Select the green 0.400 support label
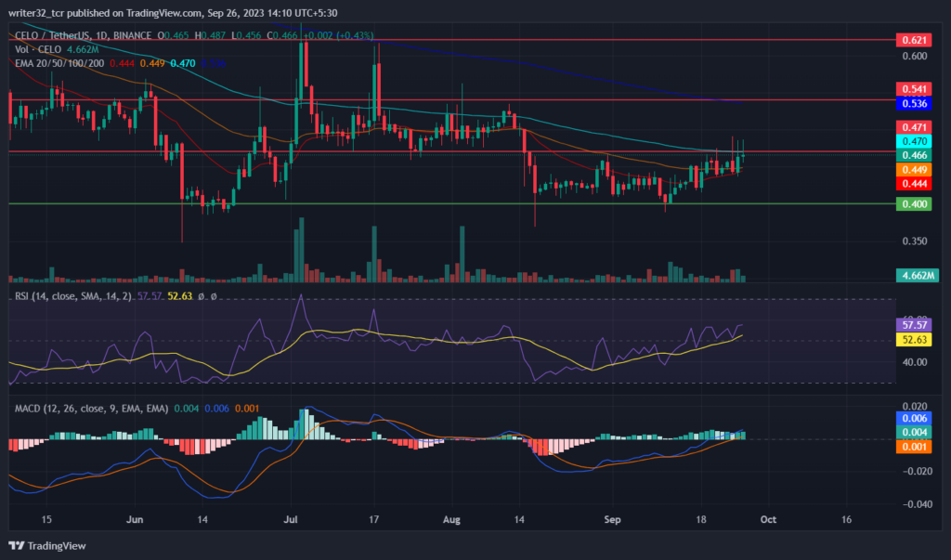 tap(914, 204)
